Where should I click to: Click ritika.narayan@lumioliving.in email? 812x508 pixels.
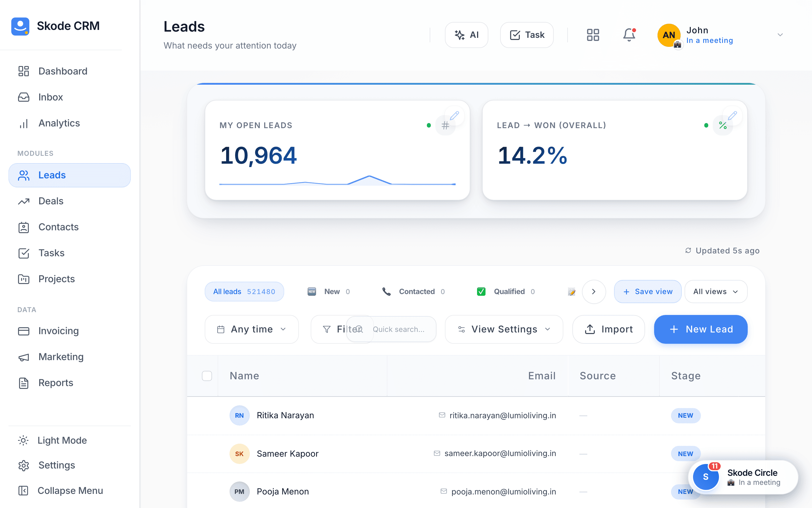[x=503, y=416]
